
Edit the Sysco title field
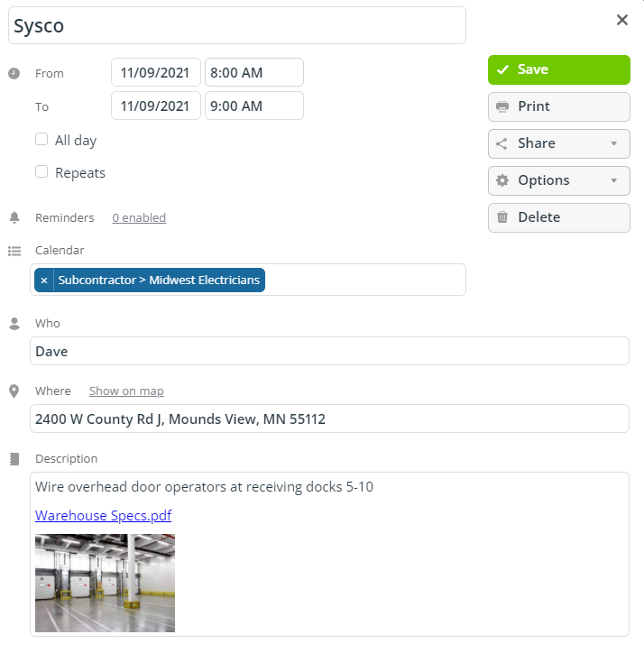(x=237, y=25)
